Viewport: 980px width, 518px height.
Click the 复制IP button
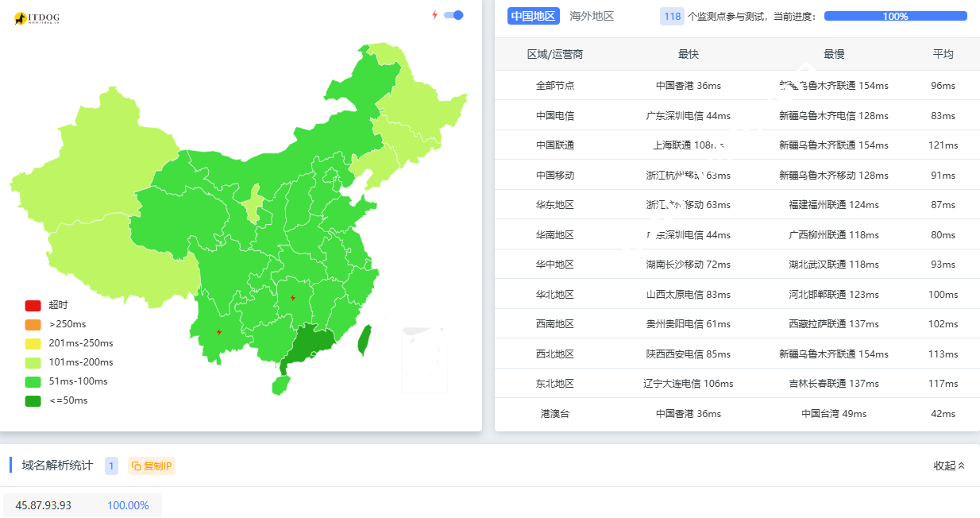[x=152, y=466]
